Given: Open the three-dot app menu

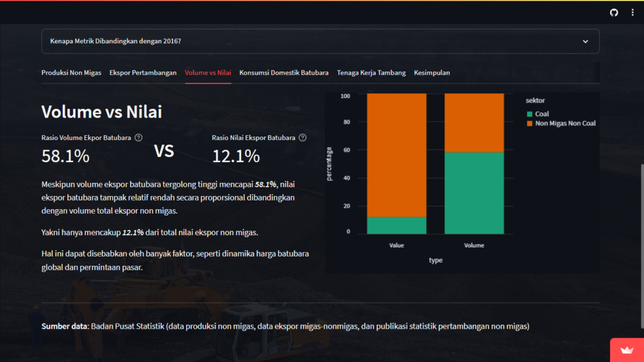Looking at the screenshot, I should pos(633,13).
